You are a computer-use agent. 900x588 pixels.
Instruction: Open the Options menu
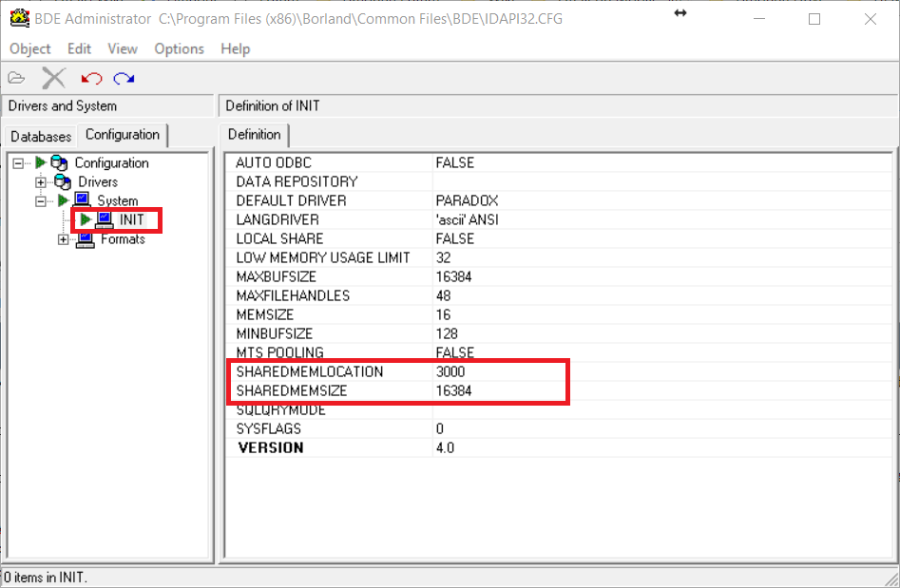tap(179, 48)
